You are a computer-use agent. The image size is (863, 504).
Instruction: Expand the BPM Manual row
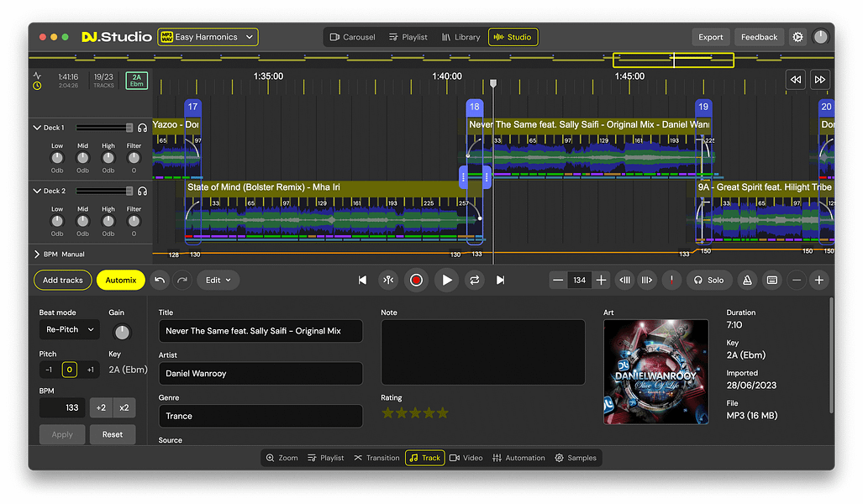pyautogui.click(x=37, y=254)
